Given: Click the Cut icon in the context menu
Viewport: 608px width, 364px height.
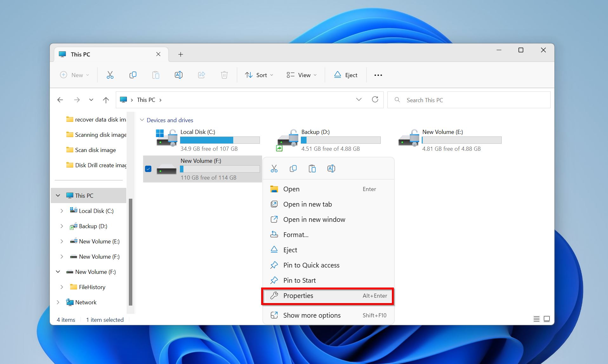Looking at the screenshot, I should 274,169.
